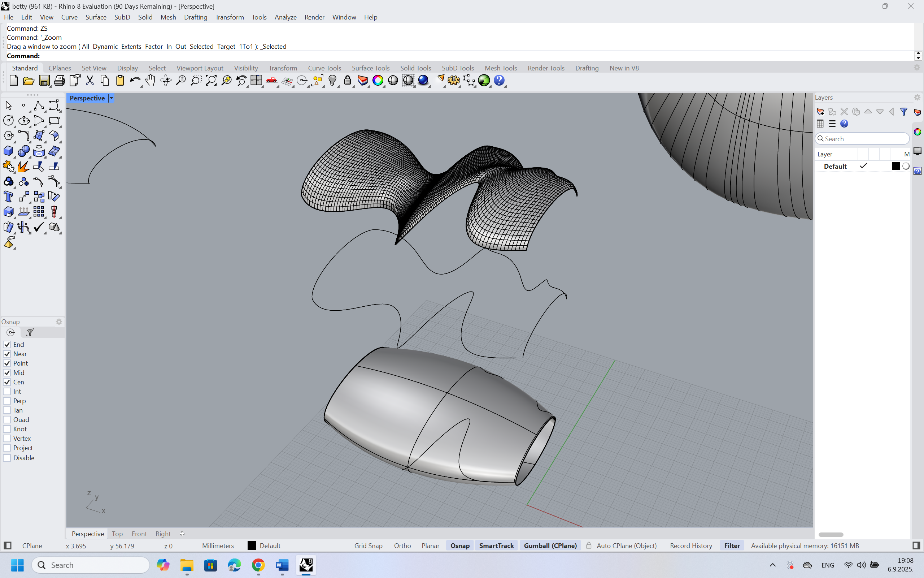The height and width of the screenshot is (578, 924).
Task: Enable the Knot osnap checkbox
Action: click(7, 429)
